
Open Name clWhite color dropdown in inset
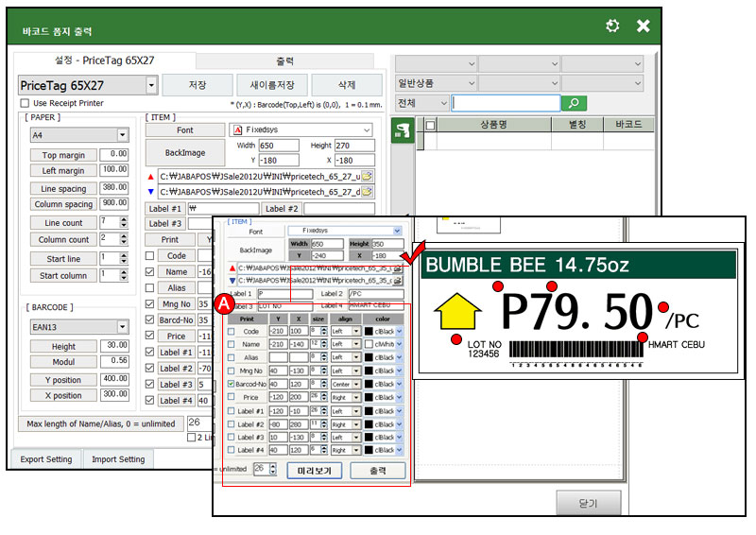[x=399, y=344]
